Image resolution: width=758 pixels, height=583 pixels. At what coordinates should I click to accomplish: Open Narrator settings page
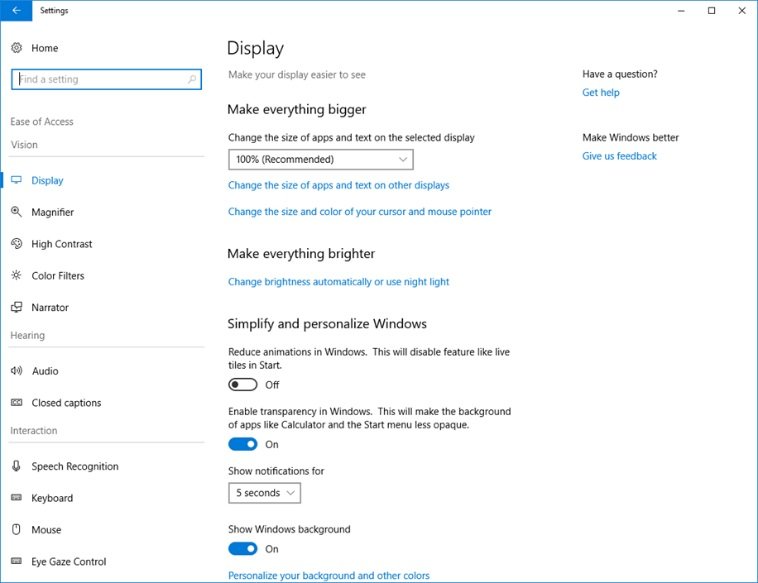50,307
